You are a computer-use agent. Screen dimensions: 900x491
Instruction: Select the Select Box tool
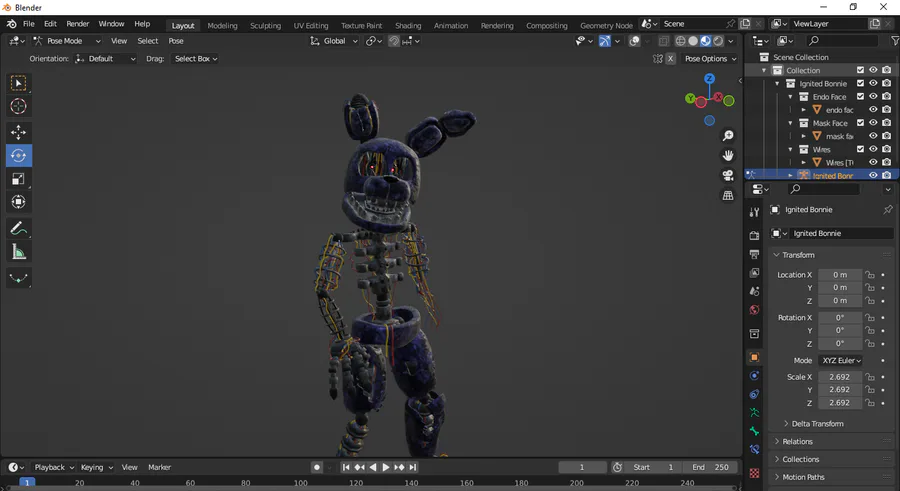[18, 84]
